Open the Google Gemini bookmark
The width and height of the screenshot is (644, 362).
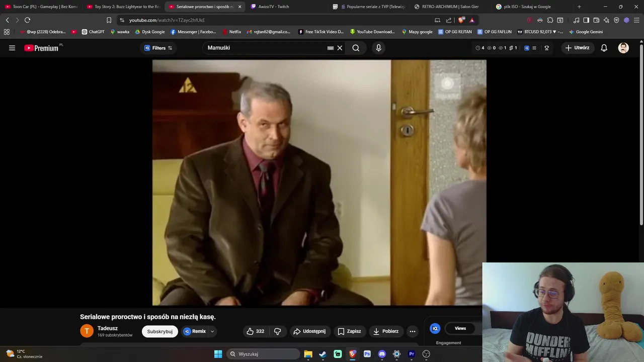pos(586,32)
